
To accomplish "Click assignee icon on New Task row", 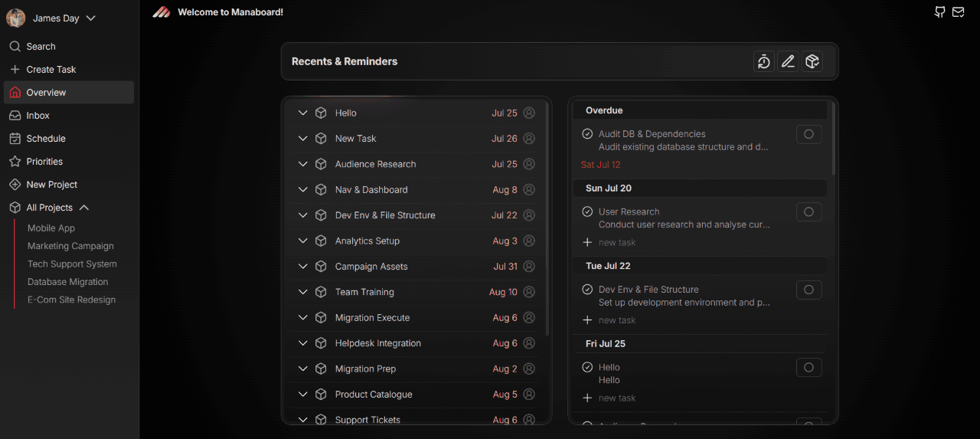I will (x=529, y=139).
